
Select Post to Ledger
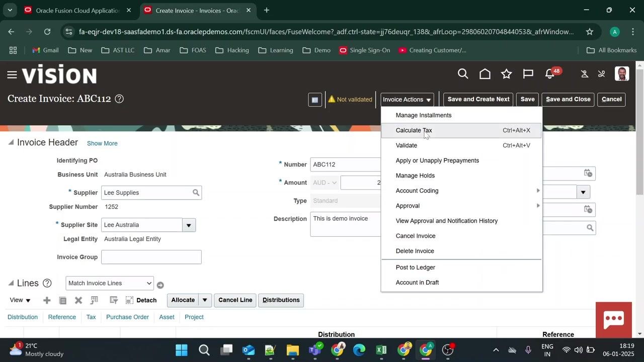(x=461, y=267)
